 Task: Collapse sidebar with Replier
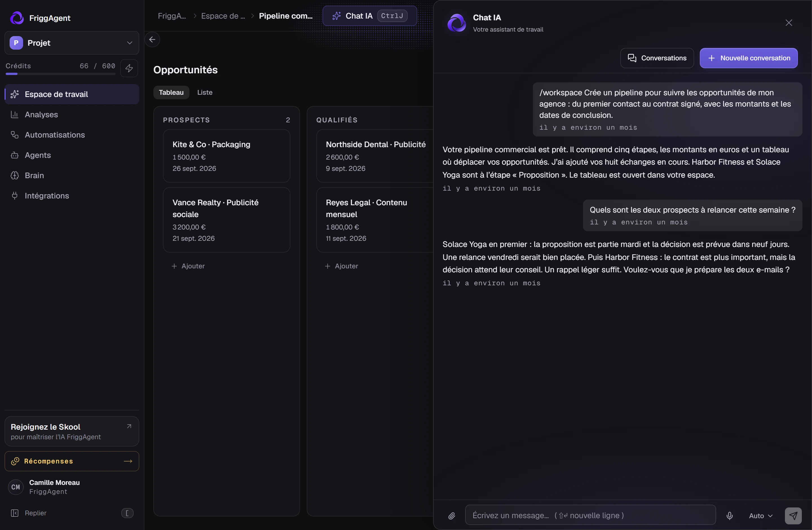pos(72,513)
